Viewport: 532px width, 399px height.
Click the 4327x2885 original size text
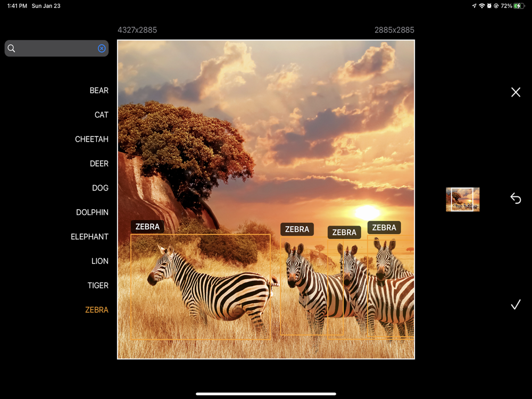tap(137, 30)
